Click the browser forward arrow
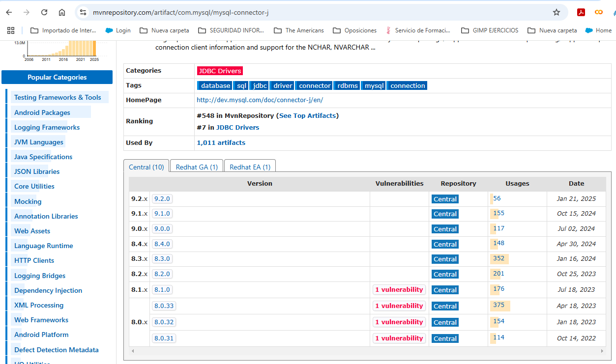The height and width of the screenshot is (364, 616). [x=27, y=12]
